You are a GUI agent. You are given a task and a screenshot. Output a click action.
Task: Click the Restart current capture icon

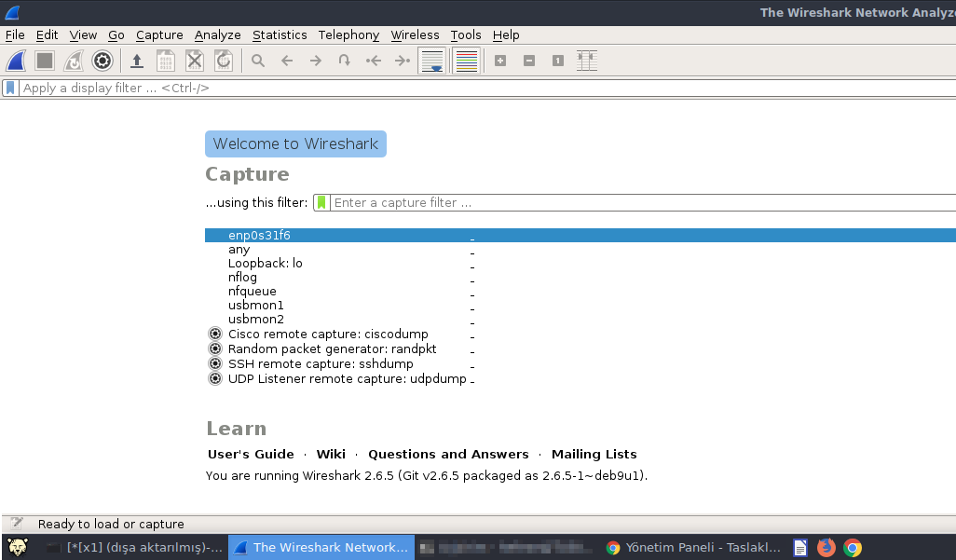pyautogui.click(x=74, y=61)
